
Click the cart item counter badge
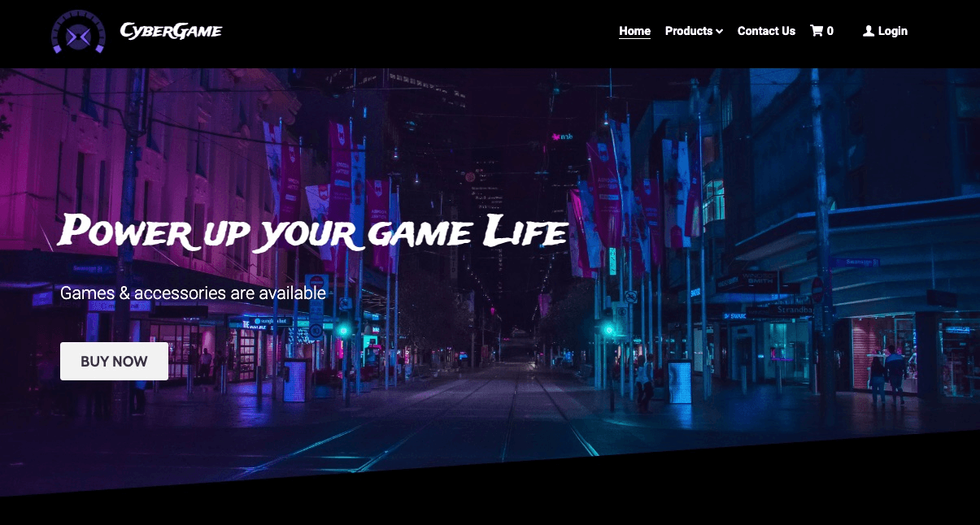click(830, 31)
